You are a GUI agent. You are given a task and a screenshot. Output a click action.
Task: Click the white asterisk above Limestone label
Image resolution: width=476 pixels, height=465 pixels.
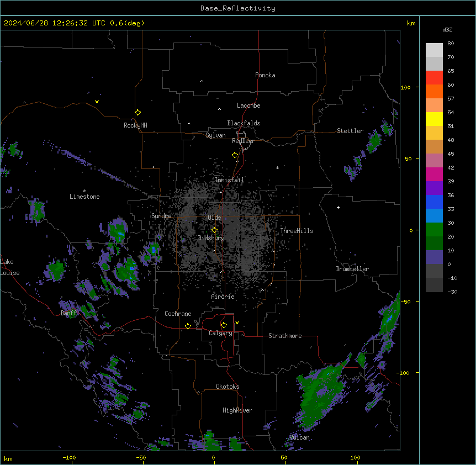point(84,191)
